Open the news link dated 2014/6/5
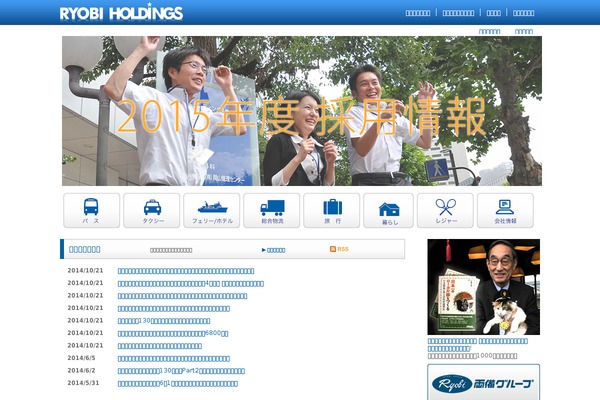The width and height of the screenshot is (600, 400). (174, 359)
